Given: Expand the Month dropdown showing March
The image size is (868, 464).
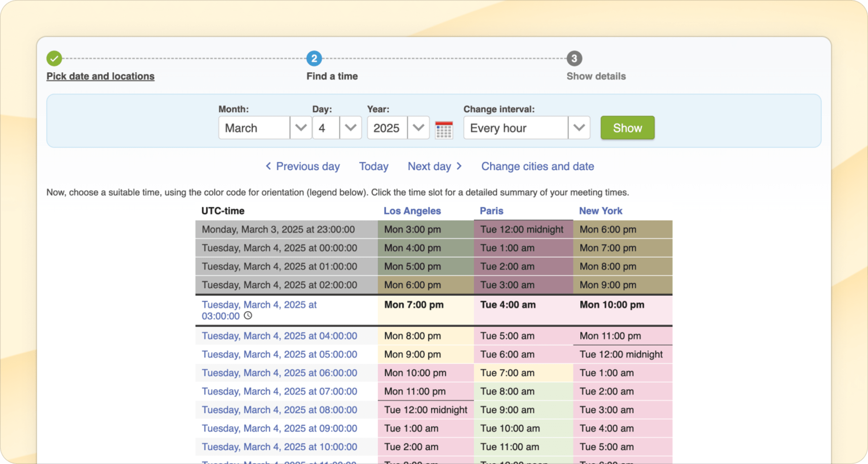Looking at the screenshot, I should (x=300, y=128).
